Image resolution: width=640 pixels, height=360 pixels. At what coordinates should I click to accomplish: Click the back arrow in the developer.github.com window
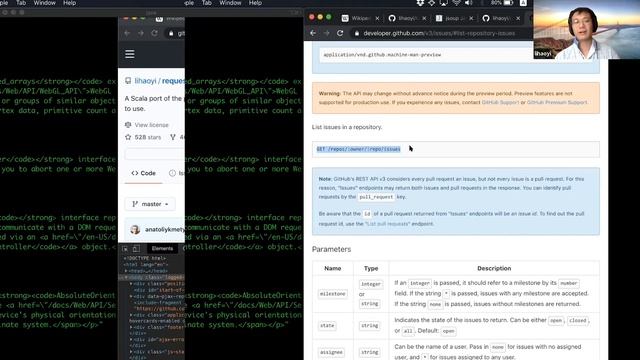(x=313, y=33)
